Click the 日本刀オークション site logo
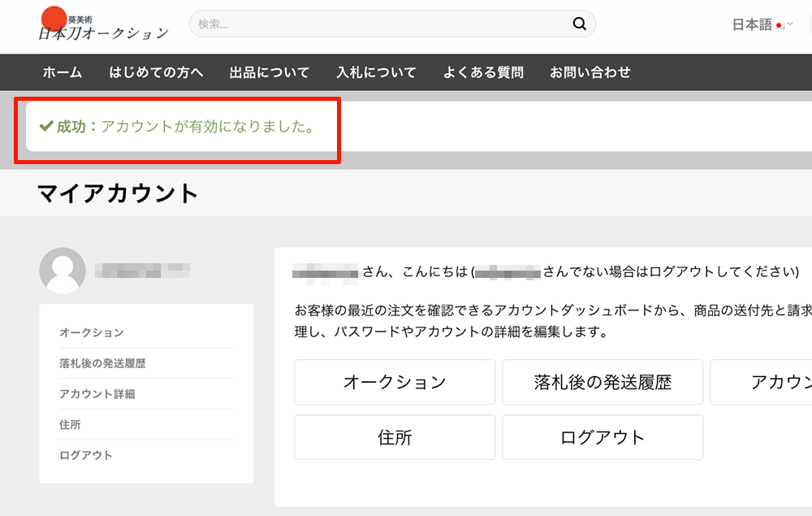This screenshot has width=812, height=516. coord(102,26)
